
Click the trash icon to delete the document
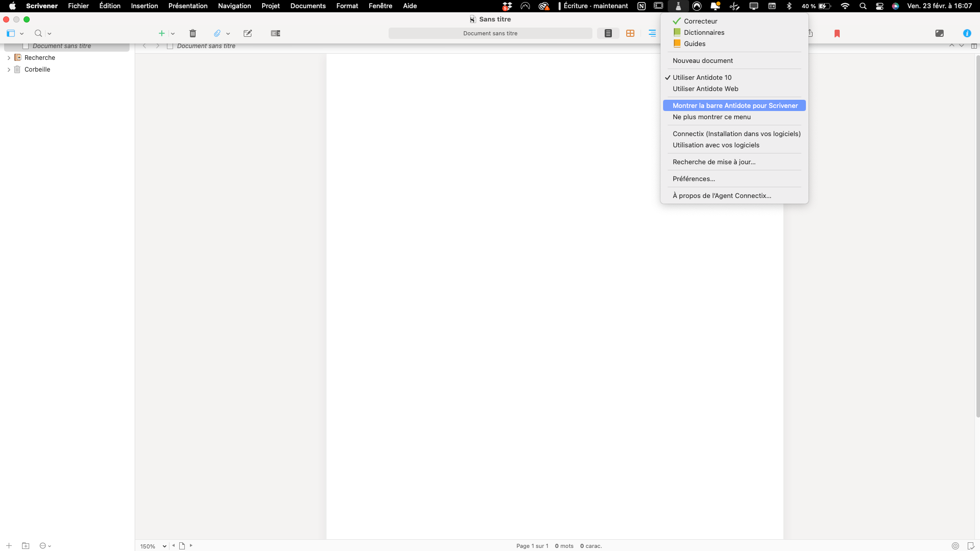(x=193, y=33)
